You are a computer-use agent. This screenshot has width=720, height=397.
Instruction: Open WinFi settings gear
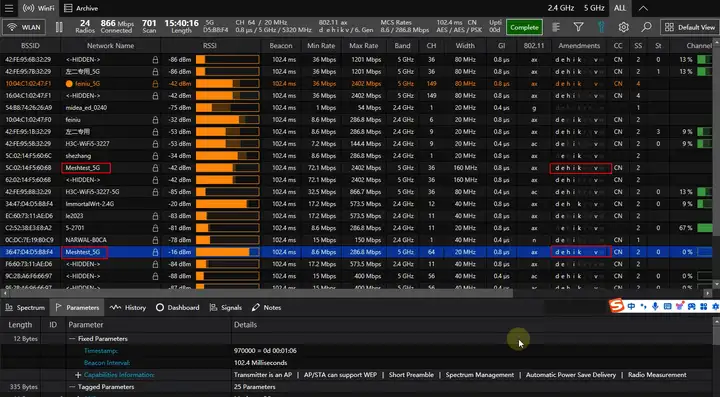(623, 27)
